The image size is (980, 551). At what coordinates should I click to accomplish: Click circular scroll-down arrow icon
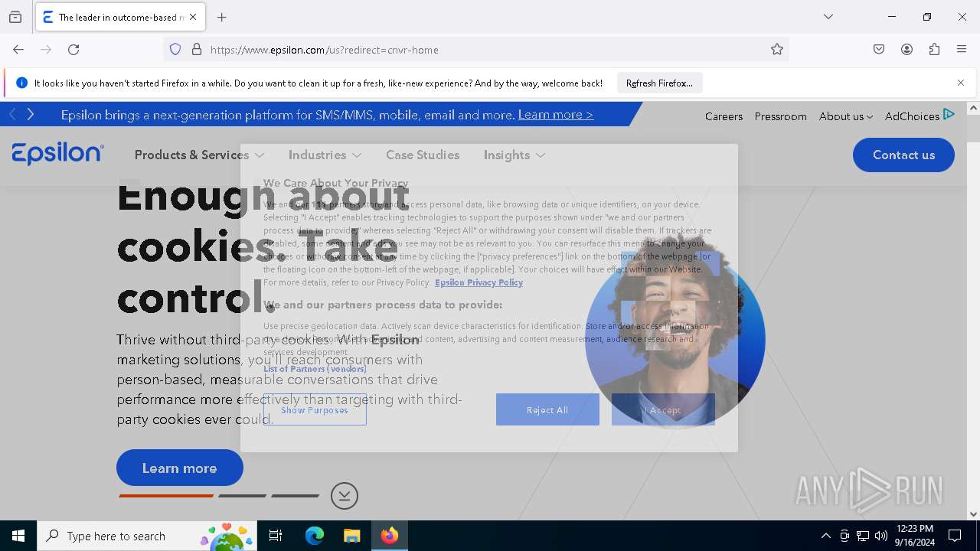[x=345, y=496]
